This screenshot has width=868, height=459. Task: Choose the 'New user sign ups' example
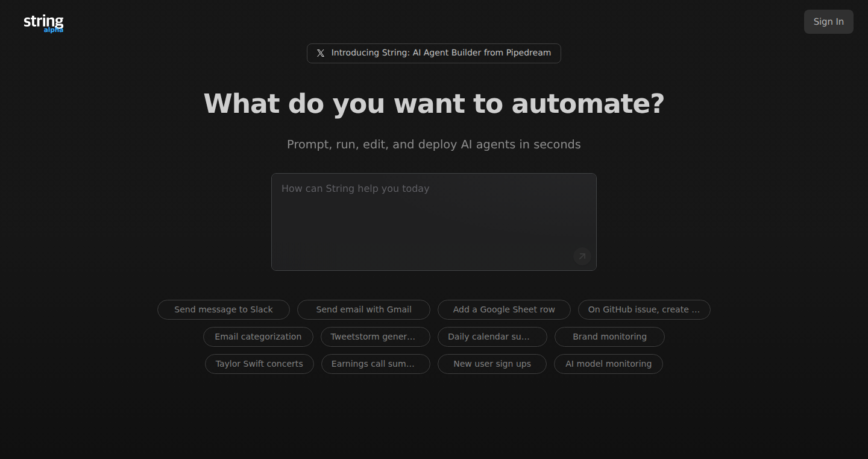[492, 364]
